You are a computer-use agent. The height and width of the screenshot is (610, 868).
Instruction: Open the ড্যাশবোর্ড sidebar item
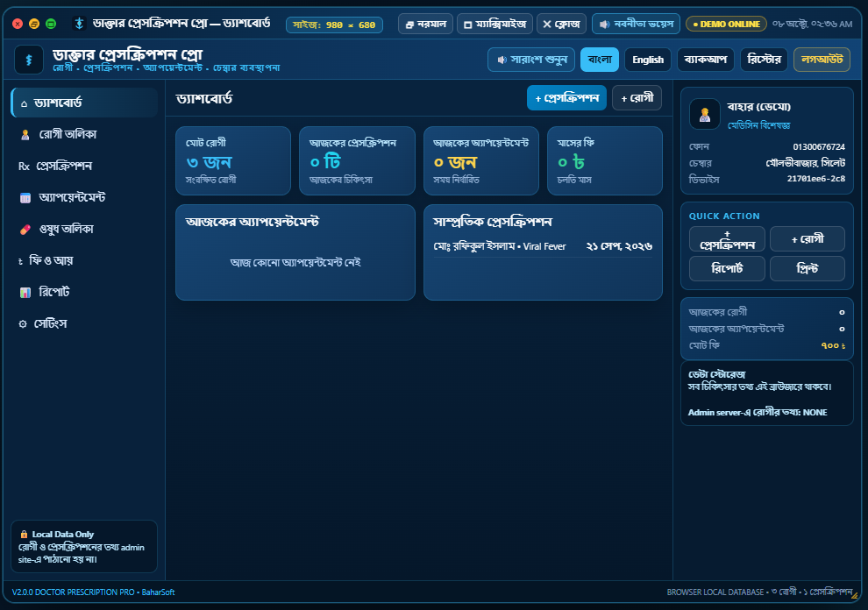[x=84, y=103]
